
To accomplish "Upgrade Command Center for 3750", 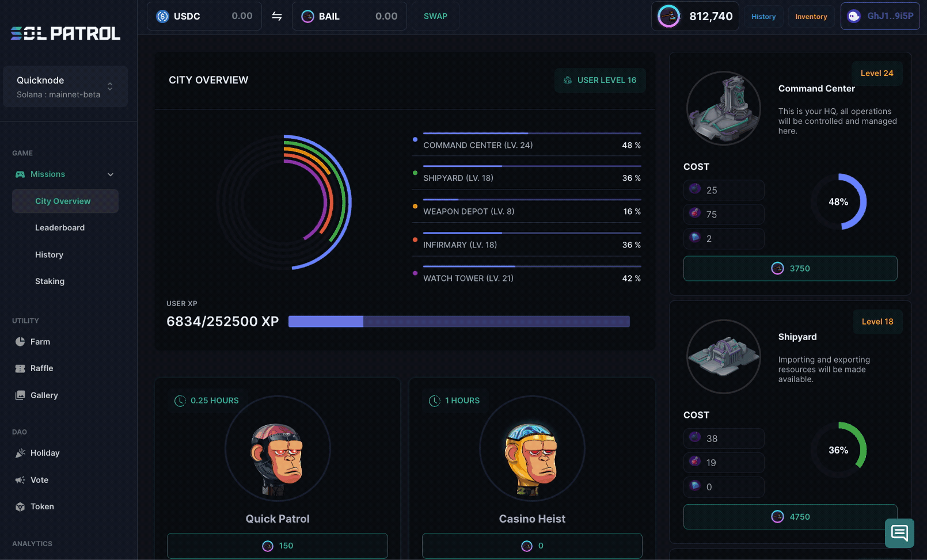I will pyautogui.click(x=790, y=269).
